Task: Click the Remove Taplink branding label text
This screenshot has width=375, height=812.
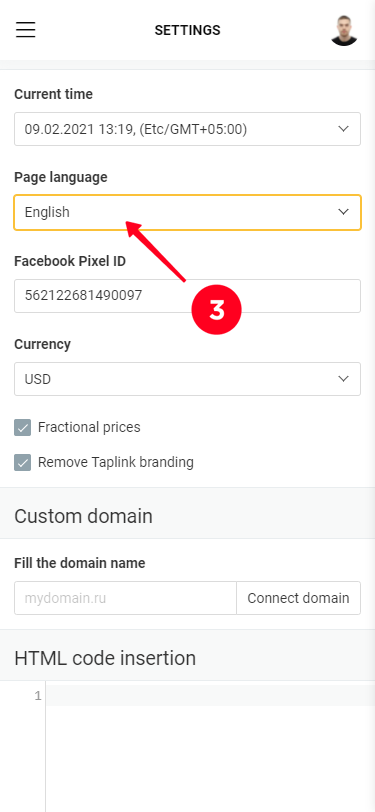Action: tap(116, 462)
